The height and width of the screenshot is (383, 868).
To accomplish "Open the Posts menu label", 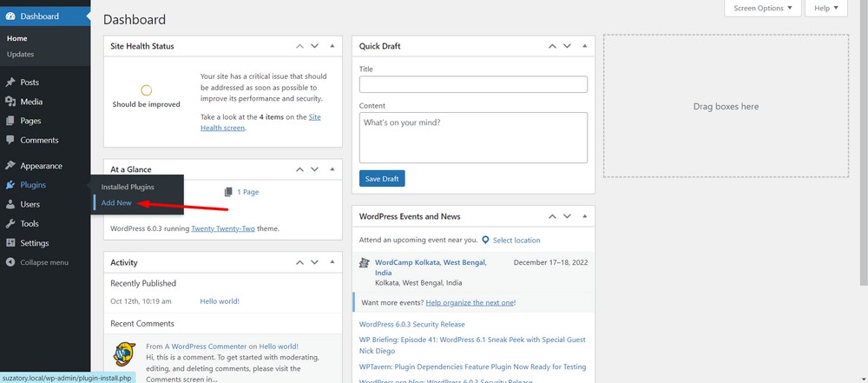I will click(30, 82).
